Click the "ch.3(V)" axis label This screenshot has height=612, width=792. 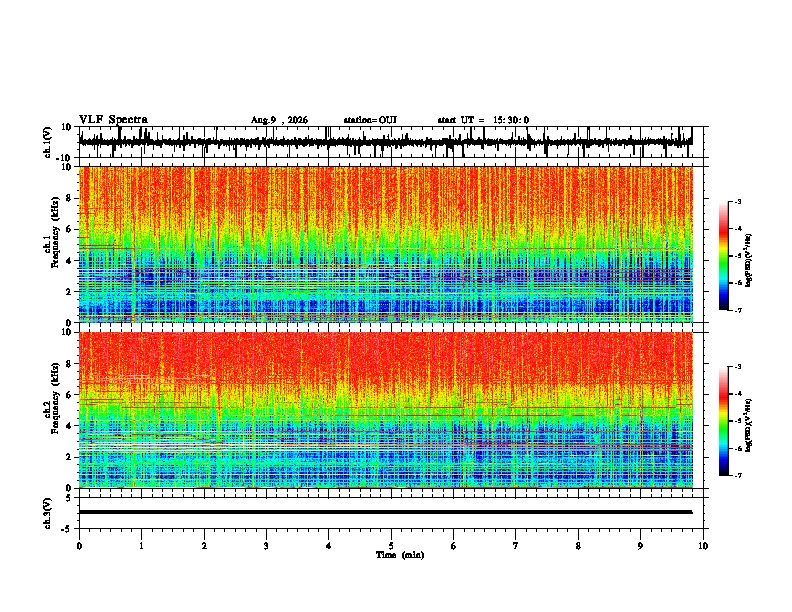(48, 514)
